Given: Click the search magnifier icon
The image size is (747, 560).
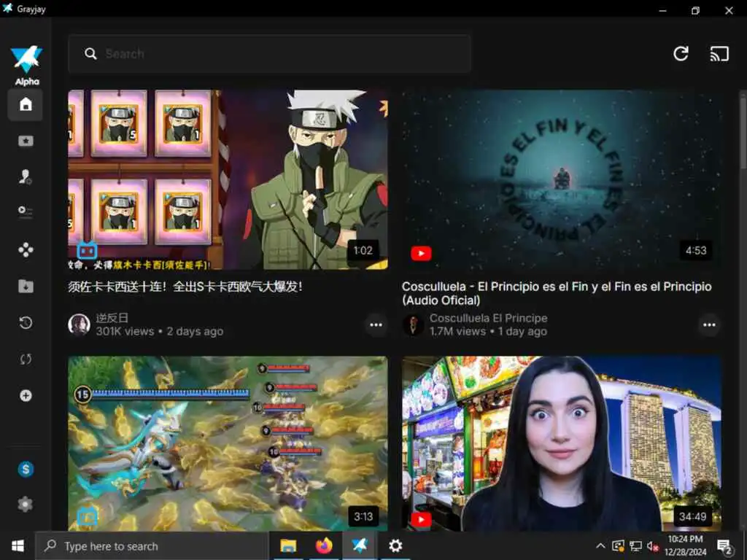Looking at the screenshot, I should [x=90, y=53].
